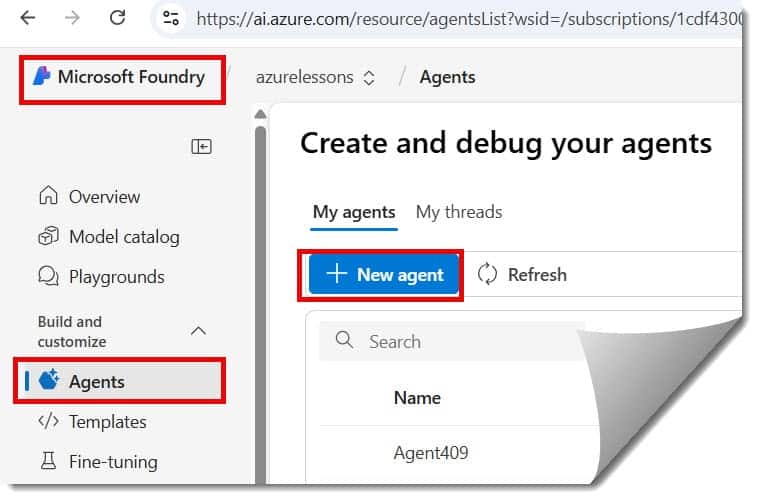757x499 pixels.
Task: Click the plus icon on New agent
Action: coord(336,273)
